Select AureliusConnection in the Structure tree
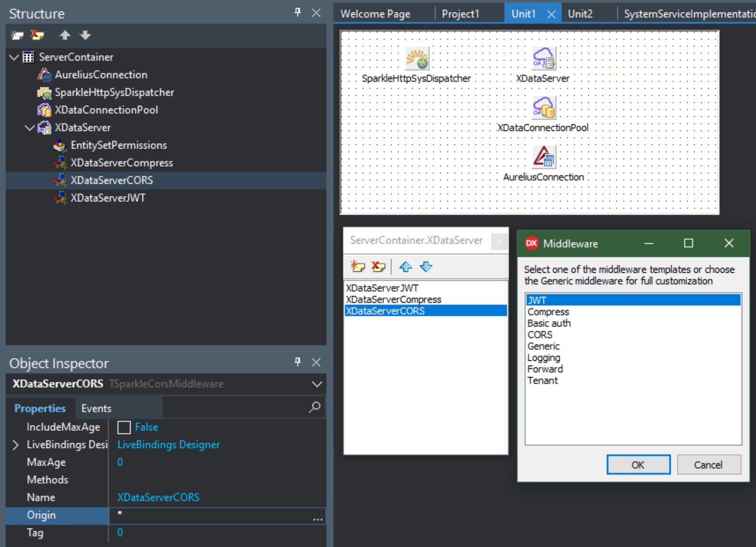 [101, 75]
